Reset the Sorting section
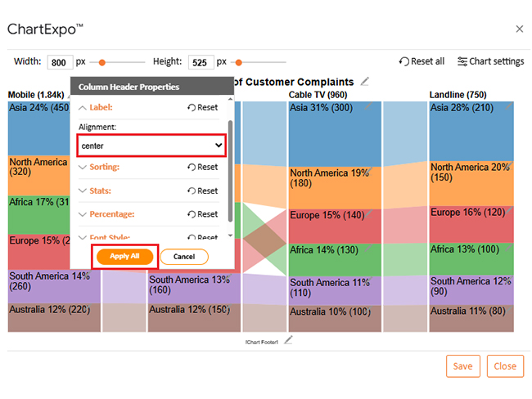 202,167
